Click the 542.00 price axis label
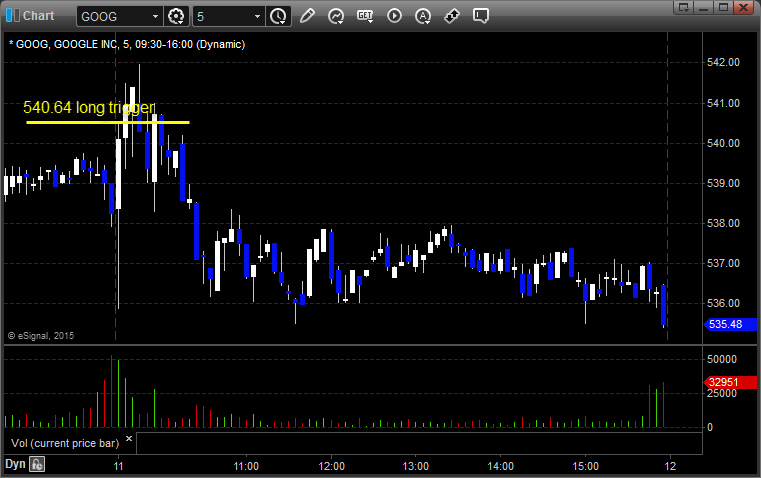The width and height of the screenshot is (761, 478). [x=724, y=63]
